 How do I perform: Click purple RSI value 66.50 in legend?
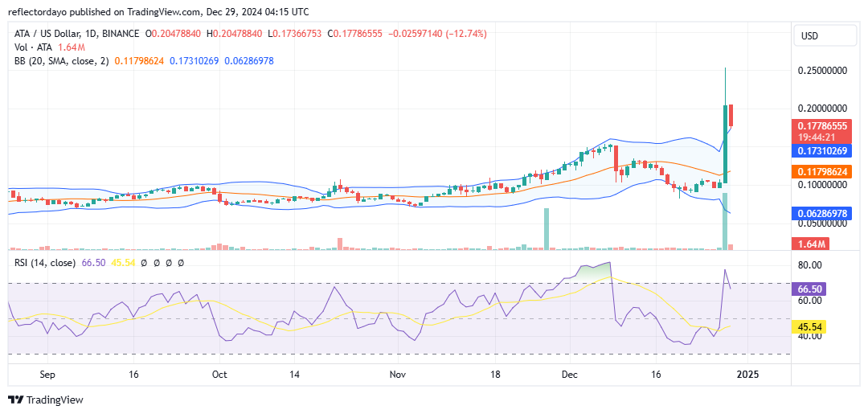[x=92, y=263]
